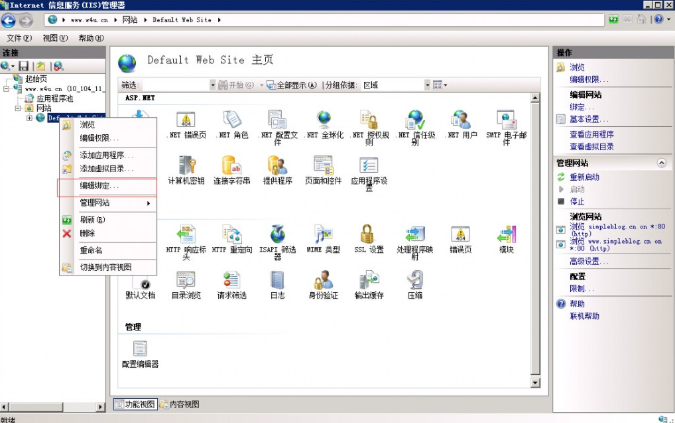Open the .NET 错误页 feature icon
This screenshot has width=675, height=423.
(x=186, y=120)
